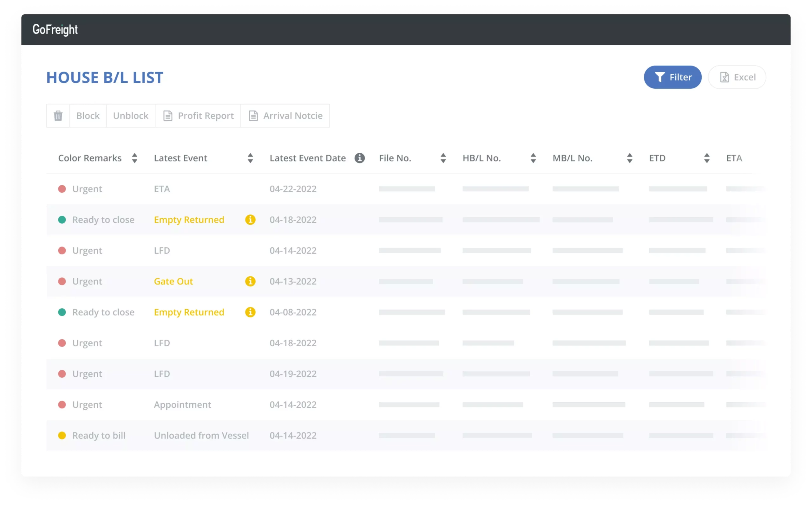Open the Profit Report document

pos(198,116)
